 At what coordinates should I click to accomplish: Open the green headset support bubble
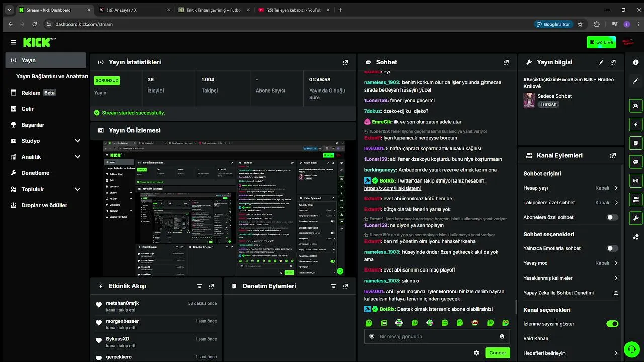point(631,349)
